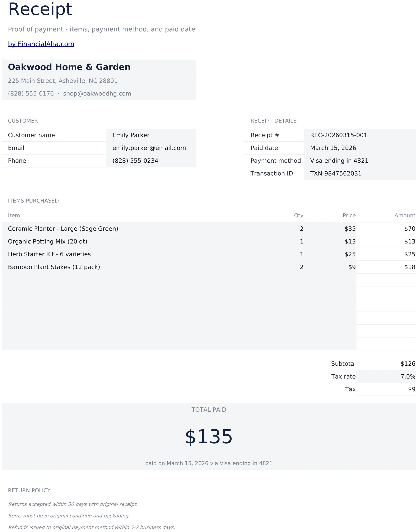Click the 'Tax rate' label

tap(343, 376)
